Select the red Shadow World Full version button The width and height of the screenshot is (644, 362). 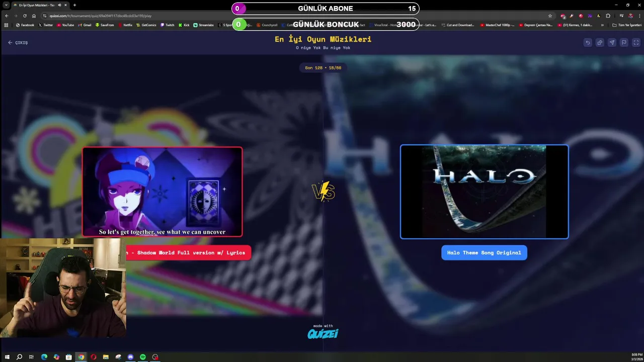pos(188,252)
